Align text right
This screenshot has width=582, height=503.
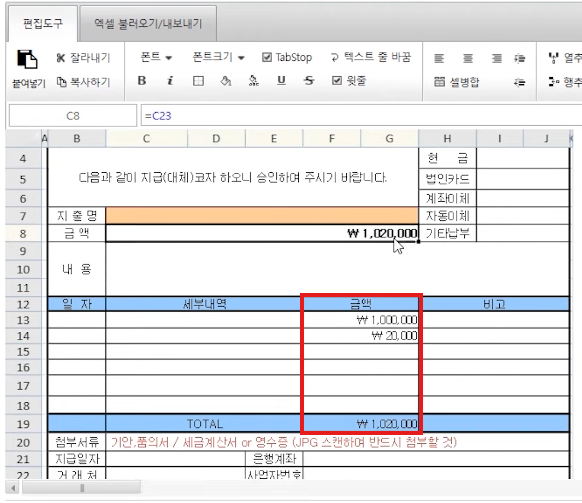click(497, 59)
